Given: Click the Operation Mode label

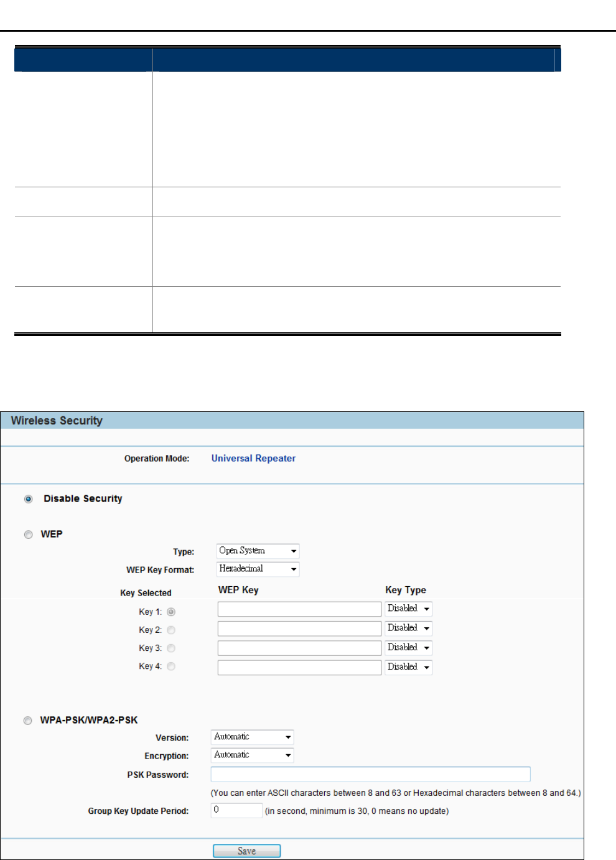Looking at the screenshot, I should (x=157, y=459).
